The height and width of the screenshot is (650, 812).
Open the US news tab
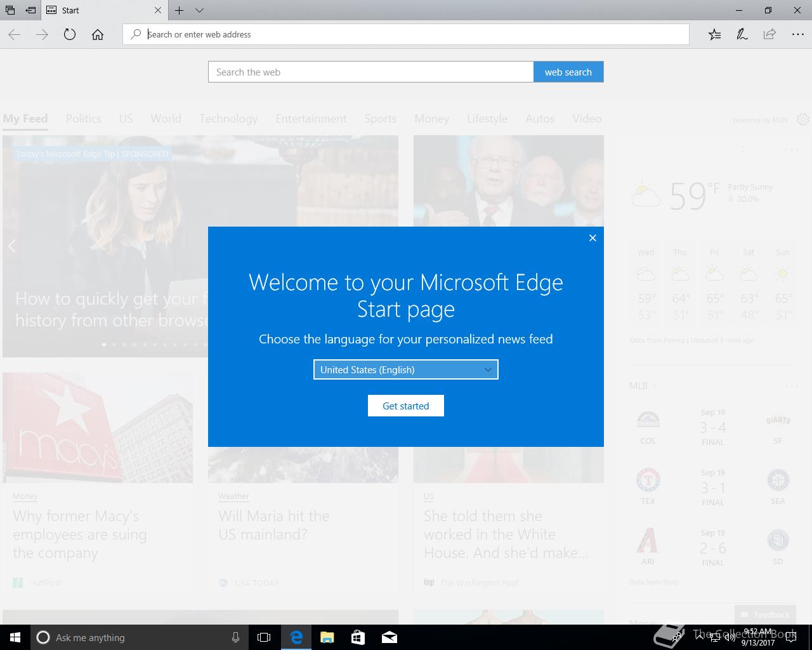click(x=126, y=119)
